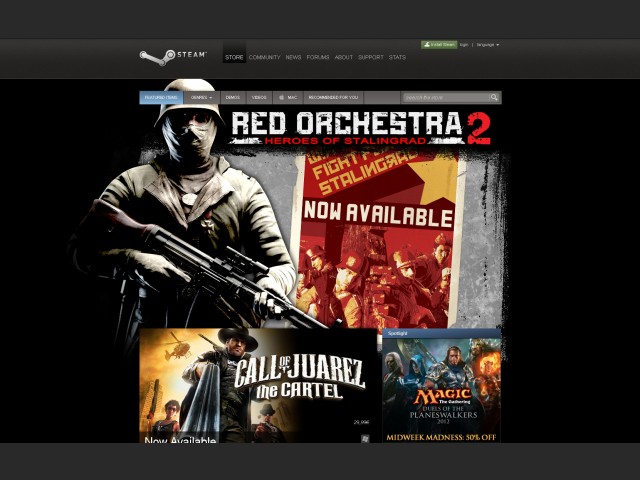Click the Fight for Stalingrad Now Available poster
The width and height of the screenshot is (640, 480).
[380, 239]
